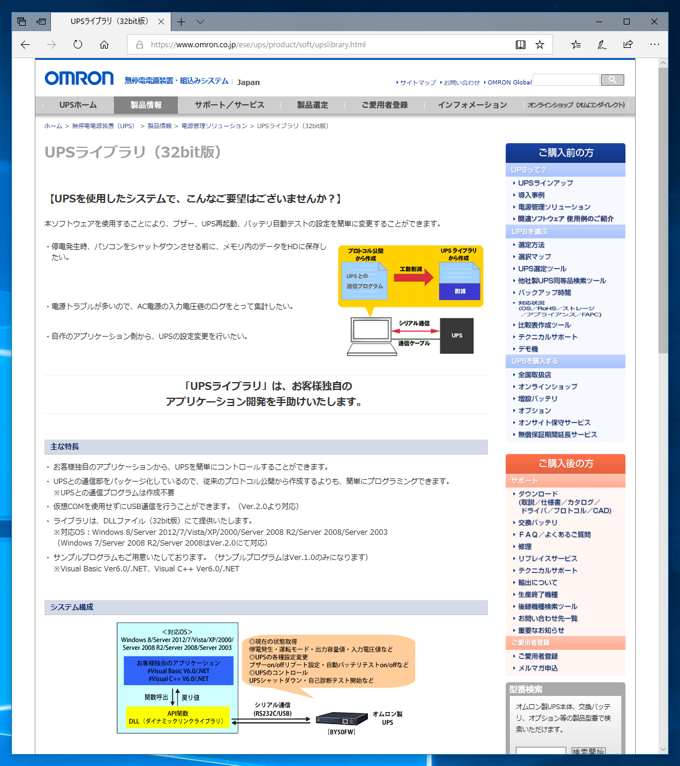Select the 製品情報 menu tab
The width and height of the screenshot is (680, 766).
[146, 105]
